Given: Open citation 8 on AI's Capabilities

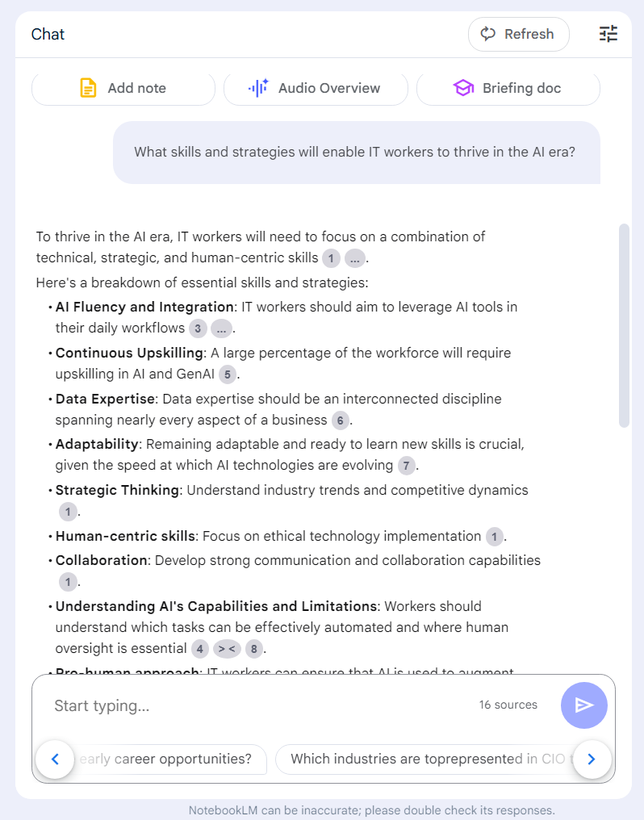Looking at the screenshot, I should pos(254,649).
